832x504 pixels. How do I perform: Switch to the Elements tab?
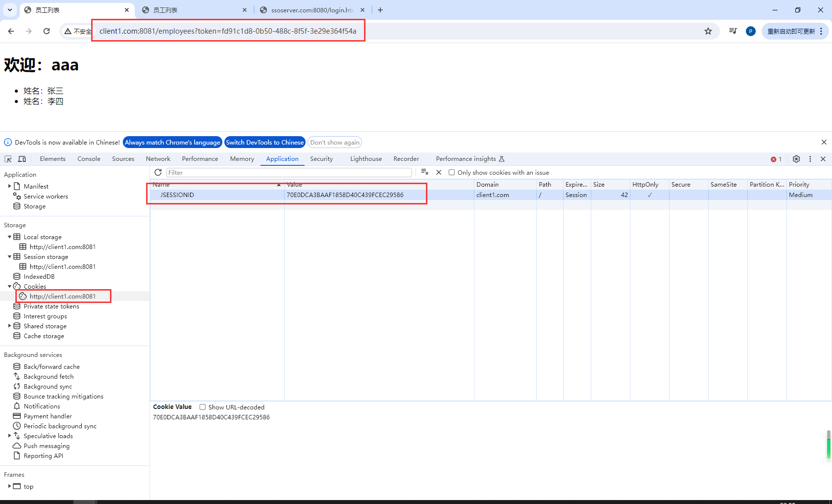[x=52, y=159]
